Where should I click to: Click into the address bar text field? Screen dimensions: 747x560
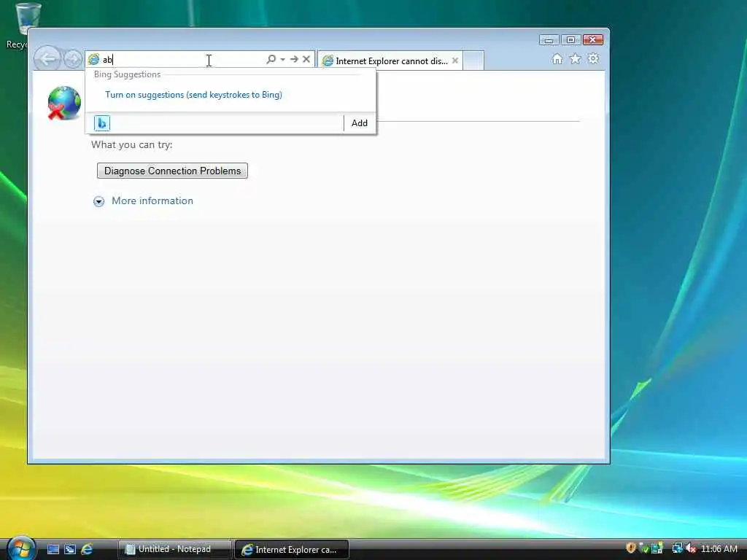(183, 60)
